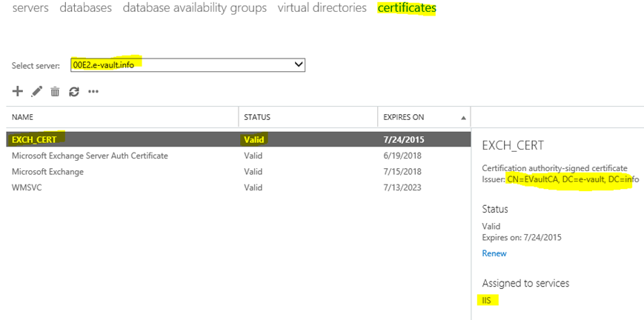644x320 pixels.
Task: Switch to virtual directories tab
Action: click(x=322, y=8)
